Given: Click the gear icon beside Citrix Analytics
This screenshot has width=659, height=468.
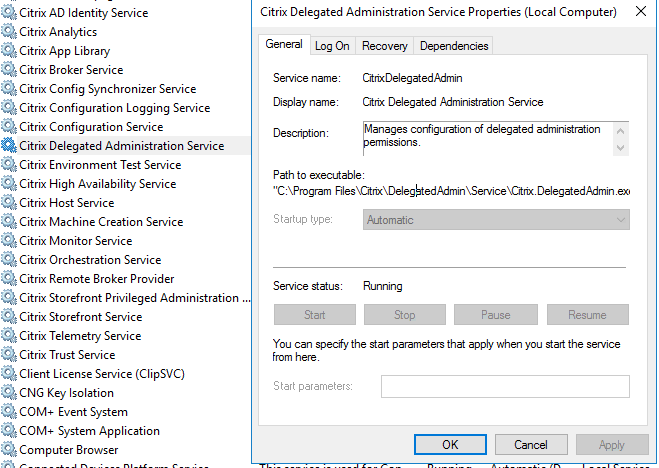Looking at the screenshot, I should pos(9,32).
